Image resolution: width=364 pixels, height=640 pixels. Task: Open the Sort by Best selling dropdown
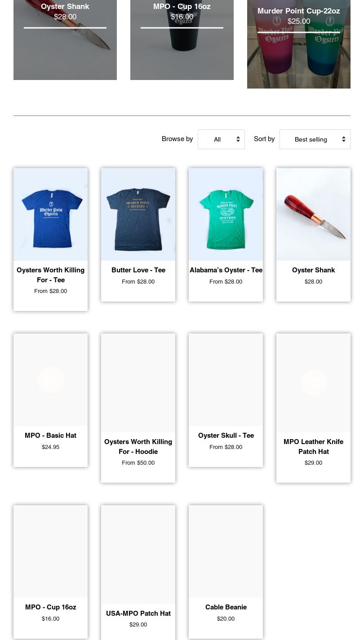click(x=315, y=139)
